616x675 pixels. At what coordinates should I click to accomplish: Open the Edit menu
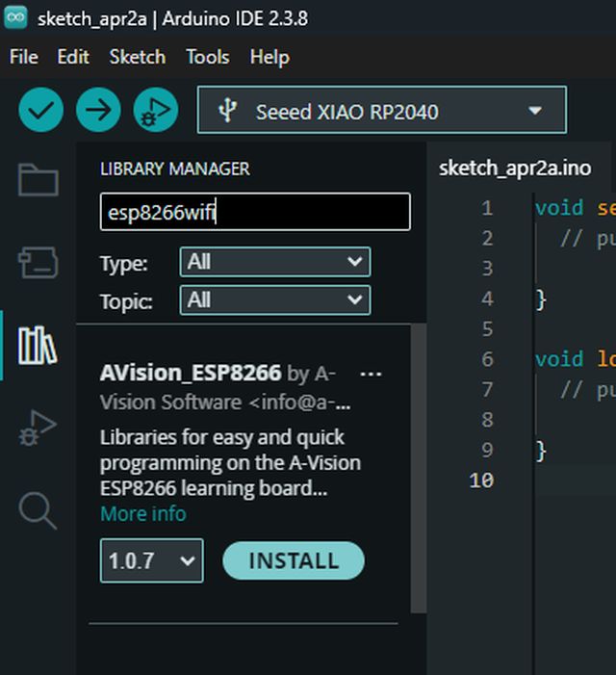pos(73,57)
